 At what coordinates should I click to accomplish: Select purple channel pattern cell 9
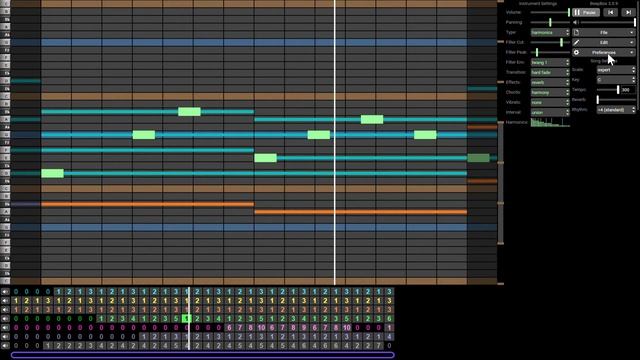click(x=304, y=327)
